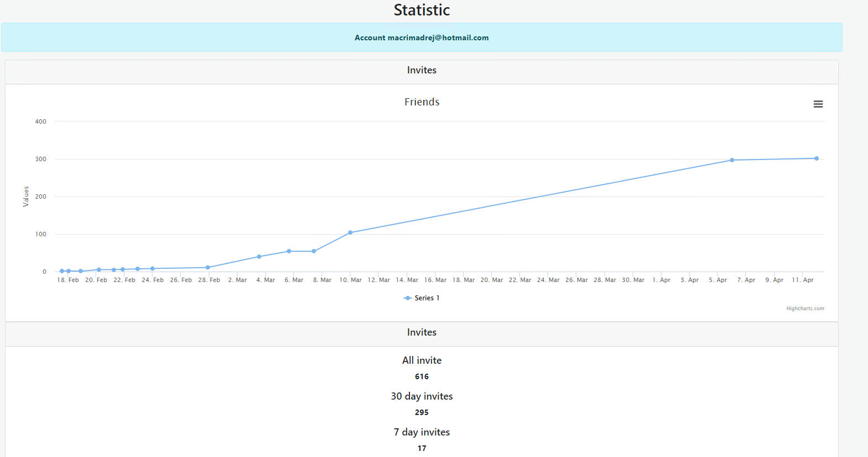Click the 18. Feb x-axis label
This screenshot has width=868, height=457.
point(68,280)
